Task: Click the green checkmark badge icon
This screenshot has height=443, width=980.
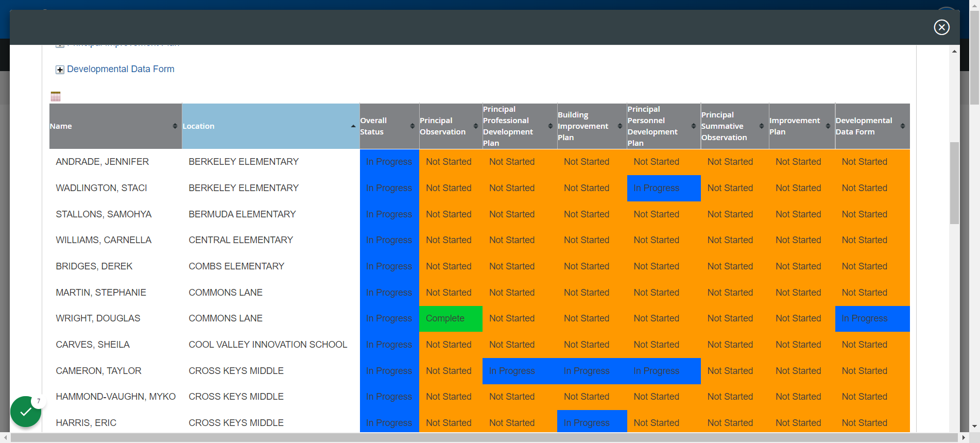Action: [x=26, y=412]
